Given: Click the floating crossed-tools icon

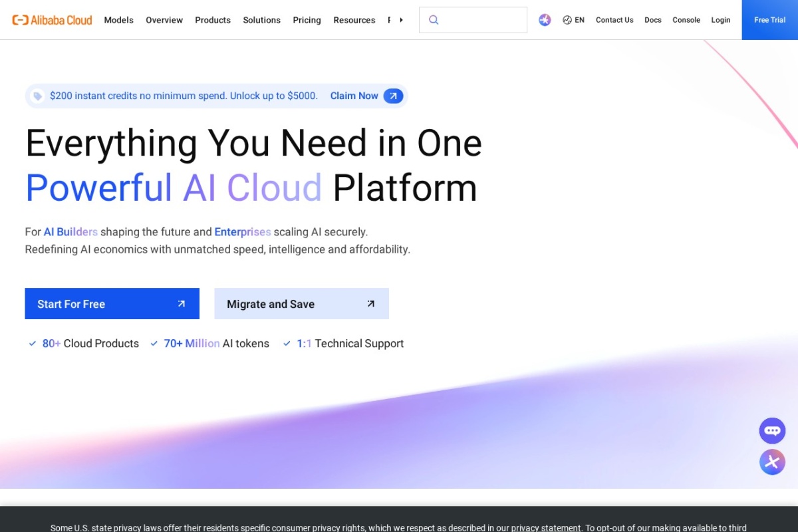Looking at the screenshot, I should (x=772, y=462).
